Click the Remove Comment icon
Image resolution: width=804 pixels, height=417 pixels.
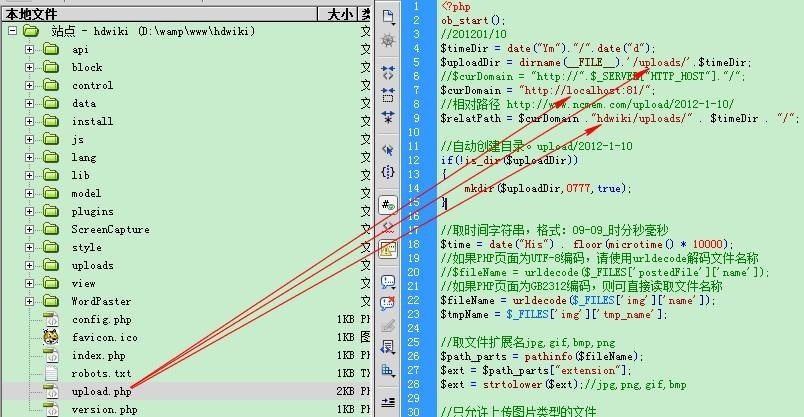coord(388,303)
